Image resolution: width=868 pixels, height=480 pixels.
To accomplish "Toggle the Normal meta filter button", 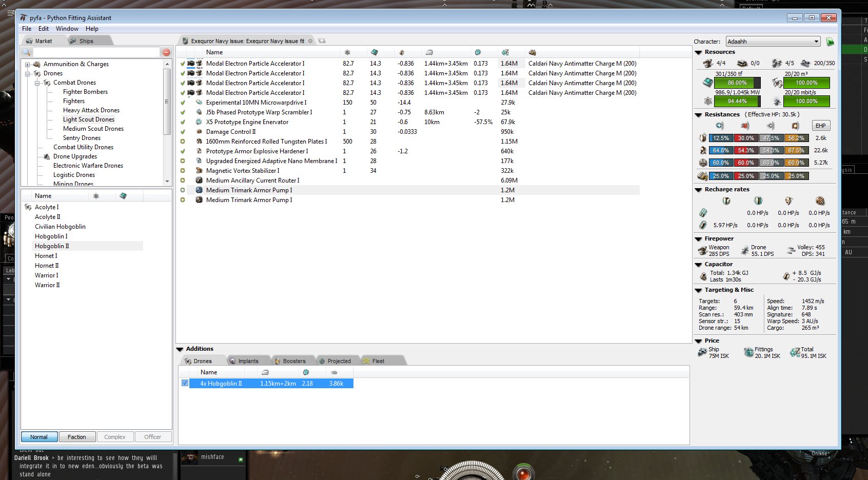I will (x=39, y=437).
